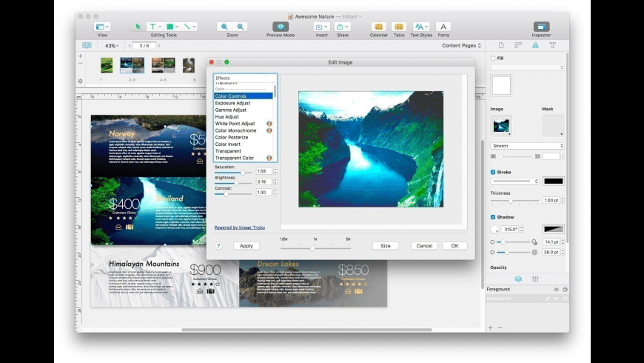Click the Contrast stepper arrows
Screen dimensions: 644x363
pos(275,193)
